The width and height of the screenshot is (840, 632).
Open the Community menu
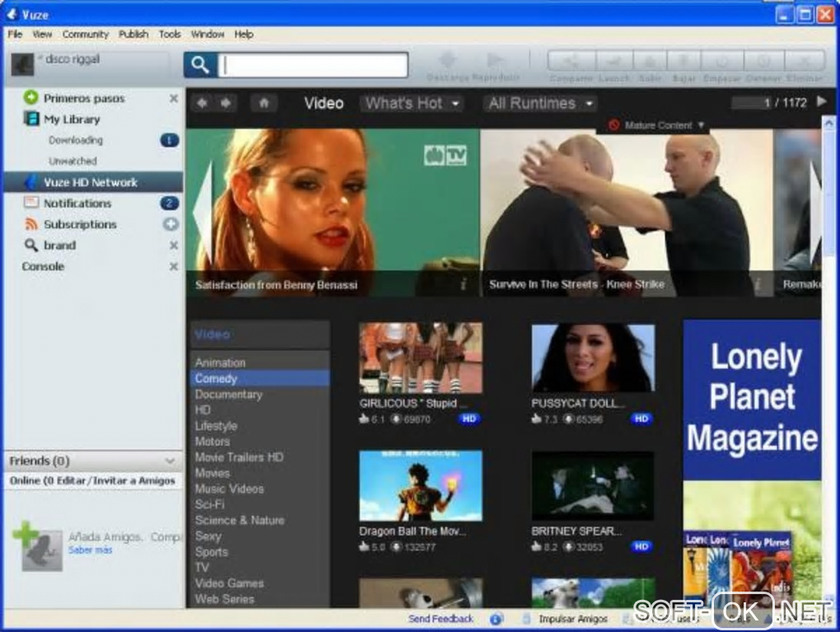click(x=85, y=35)
